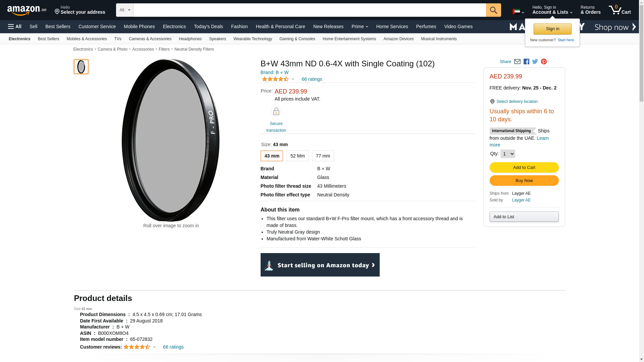
Task: Click the Buy Now button
Action: 524,181
